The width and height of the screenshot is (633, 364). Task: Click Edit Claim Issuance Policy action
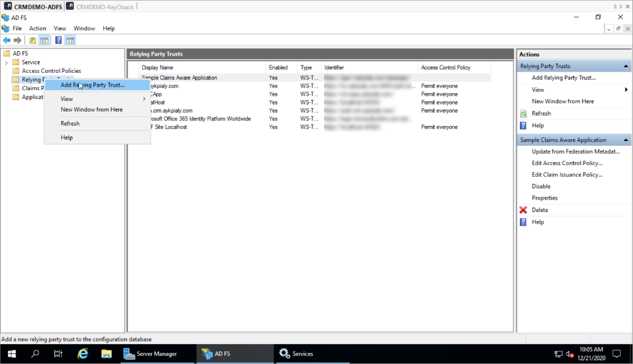[567, 175]
